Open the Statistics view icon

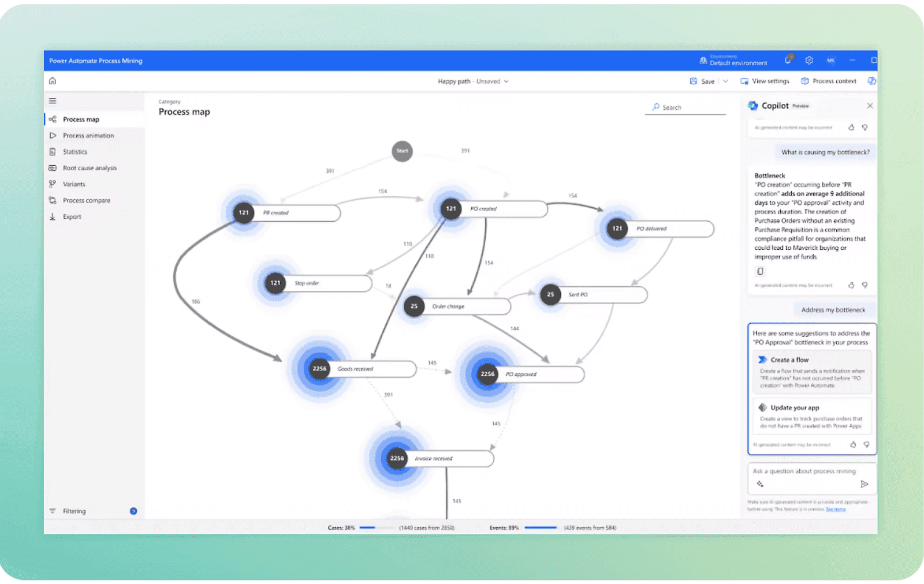pyautogui.click(x=53, y=151)
